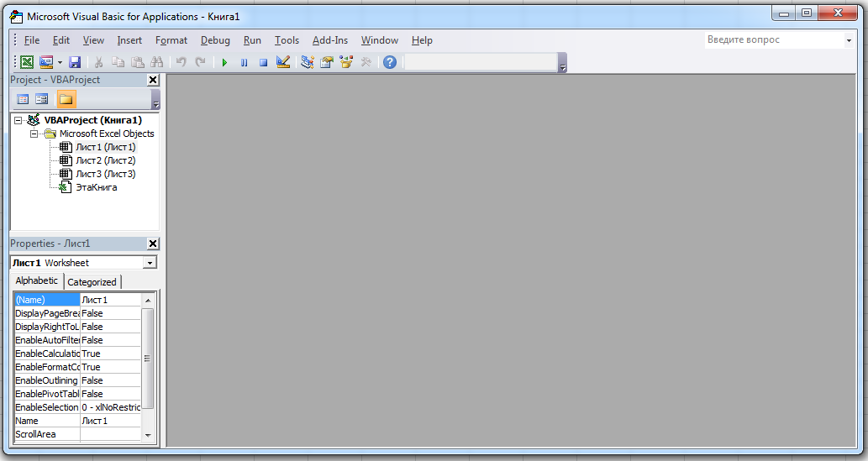
Task: Open the File menu
Action: [x=32, y=39]
